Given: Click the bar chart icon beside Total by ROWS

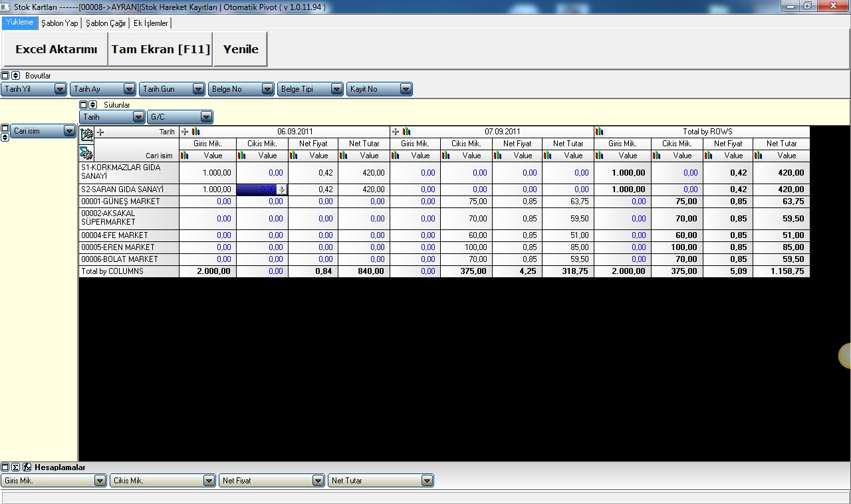Looking at the screenshot, I should pyautogui.click(x=600, y=132).
